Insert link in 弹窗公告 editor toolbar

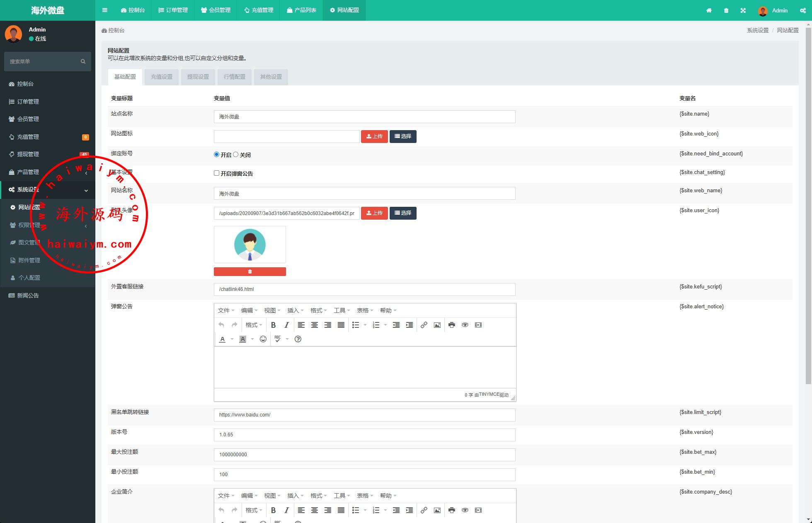click(x=424, y=325)
